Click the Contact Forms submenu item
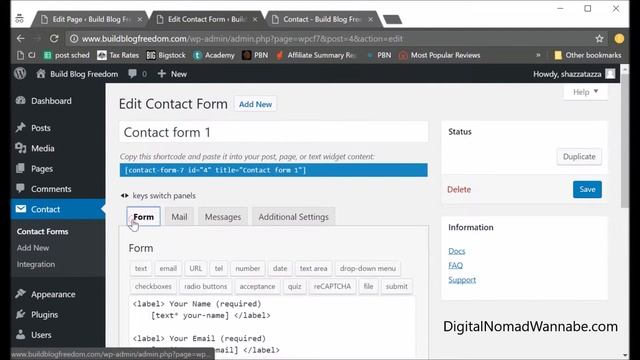Viewport: 640px width, 360px height. 42,231
